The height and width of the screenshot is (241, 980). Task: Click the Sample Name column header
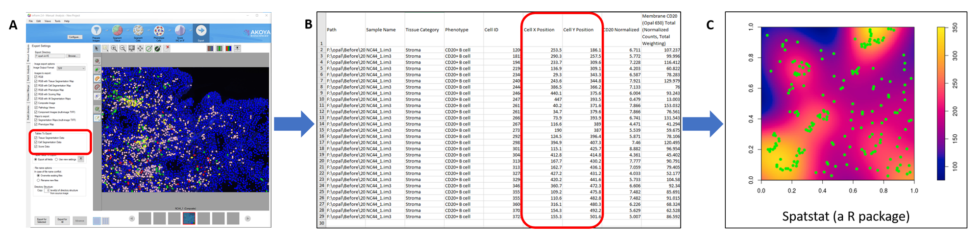click(381, 30)
